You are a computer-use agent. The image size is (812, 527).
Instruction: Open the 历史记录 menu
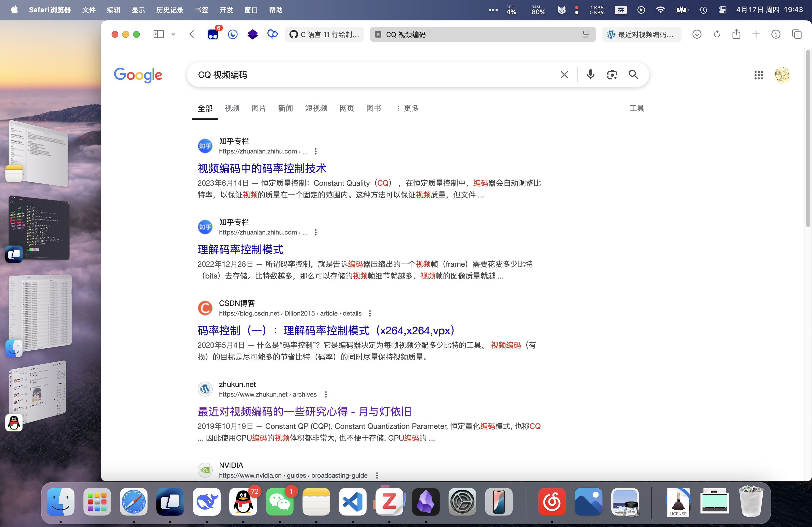point(169,10)
